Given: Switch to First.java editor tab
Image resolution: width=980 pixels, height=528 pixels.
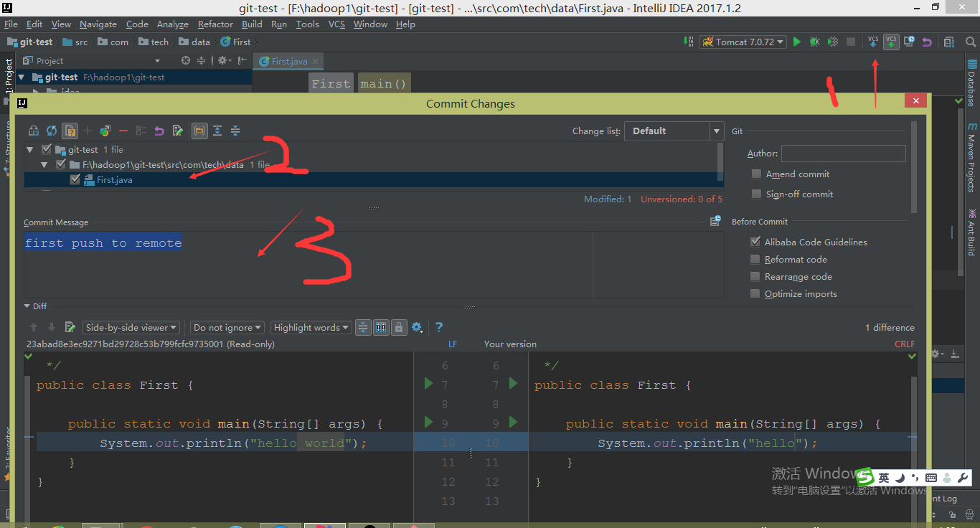Looking at the screenshot, I should click(289, 62).
